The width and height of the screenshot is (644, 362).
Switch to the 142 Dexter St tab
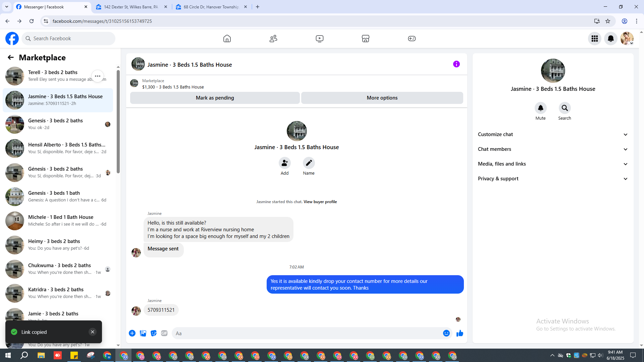131,7
